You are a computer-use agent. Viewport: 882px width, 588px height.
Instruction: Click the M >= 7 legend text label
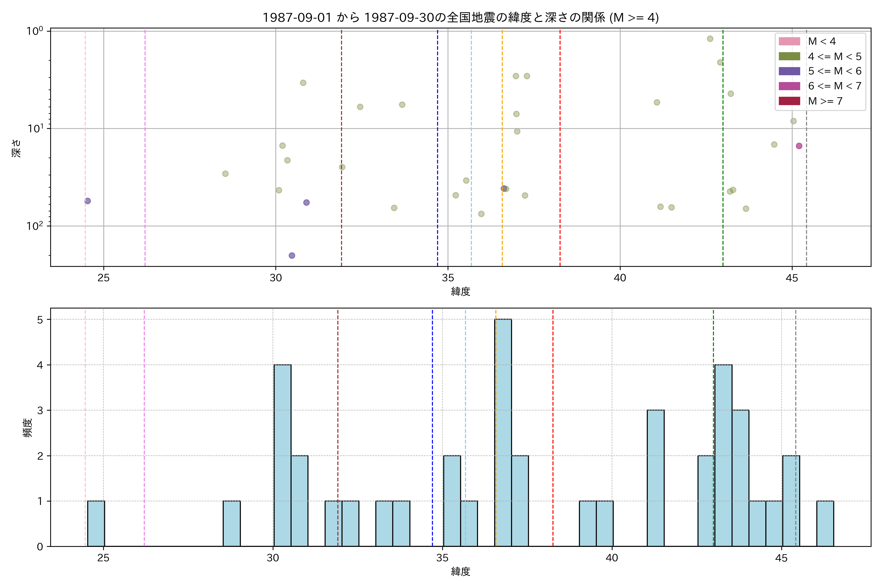(x=825, y=101)
